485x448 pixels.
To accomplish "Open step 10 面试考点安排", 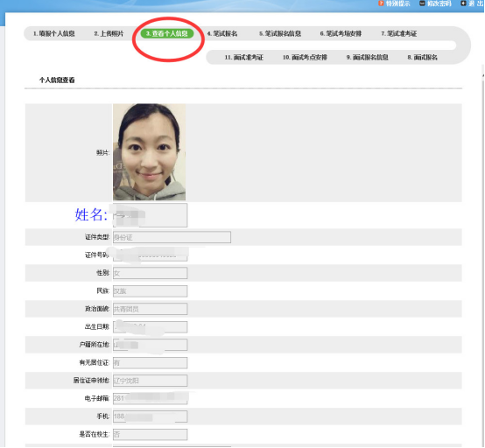I will (305, 57).
